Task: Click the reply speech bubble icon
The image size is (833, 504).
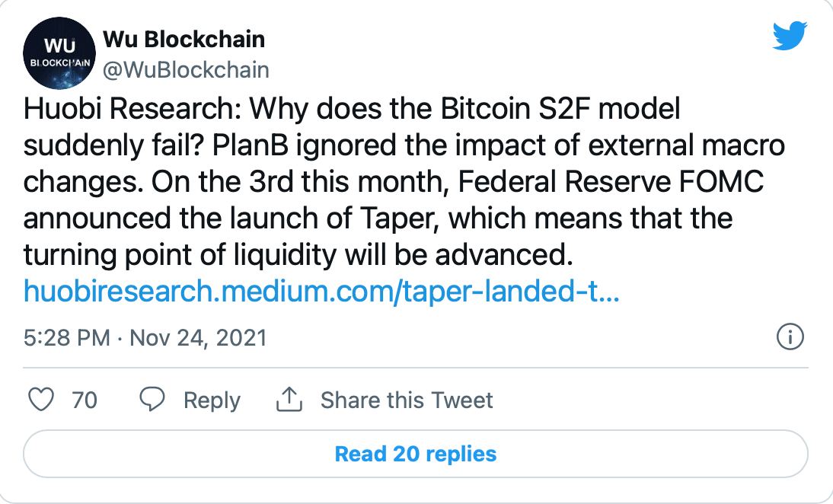Action: pos(154,400)
